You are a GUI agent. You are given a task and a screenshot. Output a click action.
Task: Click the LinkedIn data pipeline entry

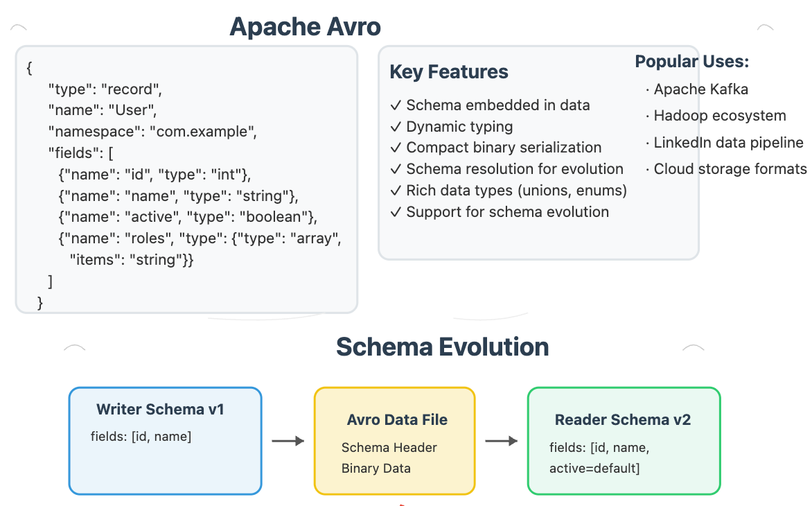tap(727, 142)
